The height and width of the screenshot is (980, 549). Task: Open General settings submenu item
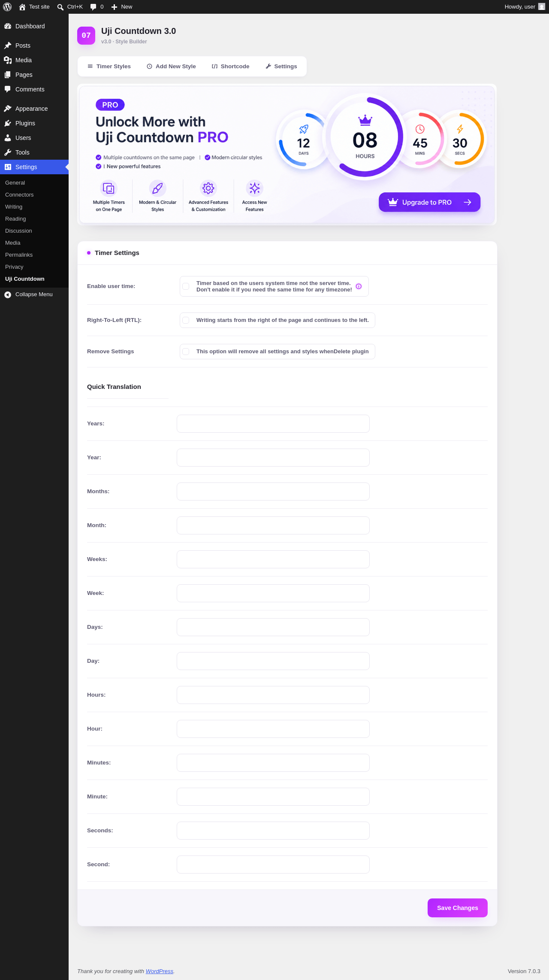click(15, 183)
